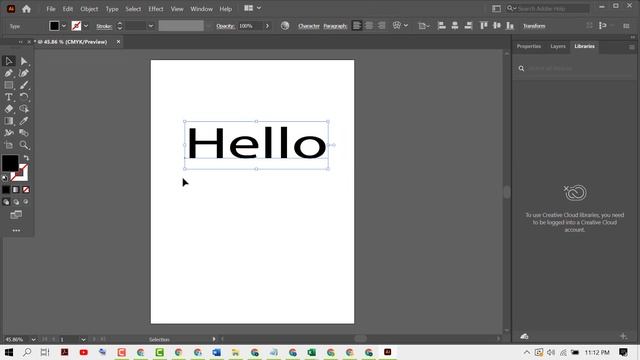Select the Eraser tool
The width and height of the screenshot is (640, 360).
9,109
